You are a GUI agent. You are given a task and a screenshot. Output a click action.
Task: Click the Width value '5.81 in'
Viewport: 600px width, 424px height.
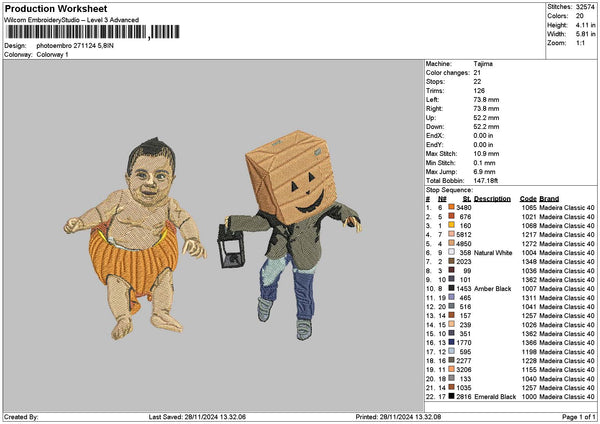[x=585, y=34]
